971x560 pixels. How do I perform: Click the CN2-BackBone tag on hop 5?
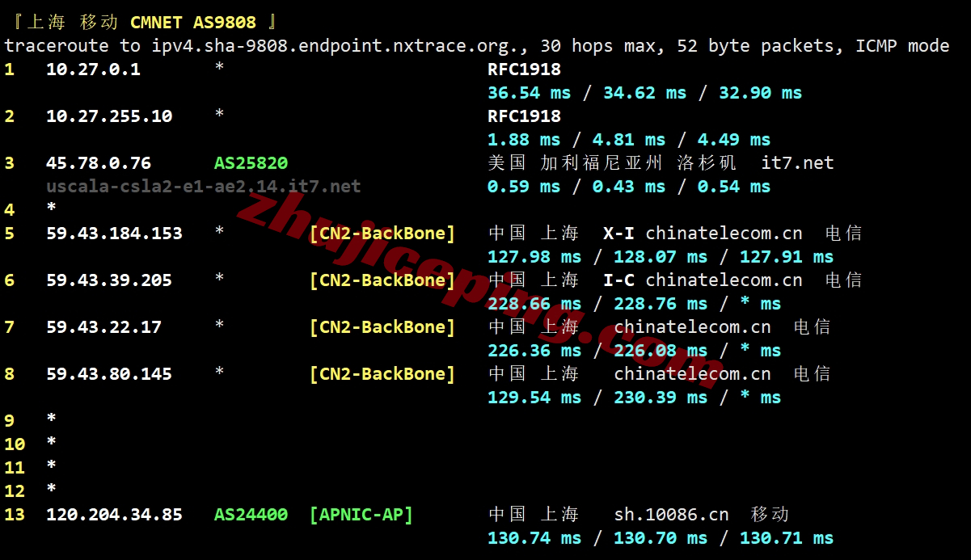click(x=382, y=234)
